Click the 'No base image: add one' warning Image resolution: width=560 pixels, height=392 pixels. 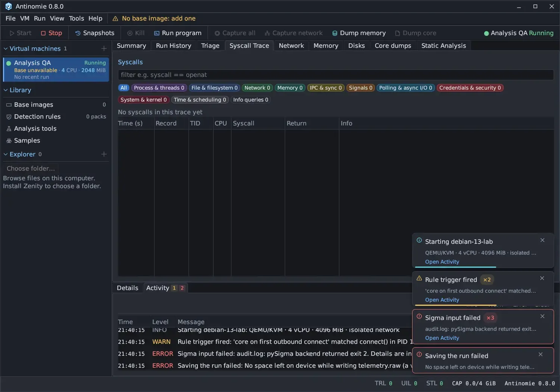coord(154,19)
